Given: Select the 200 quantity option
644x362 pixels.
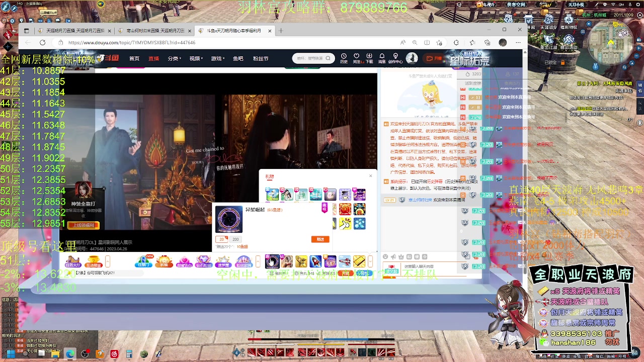Looking at the screenshot, I should coord(235,239).
